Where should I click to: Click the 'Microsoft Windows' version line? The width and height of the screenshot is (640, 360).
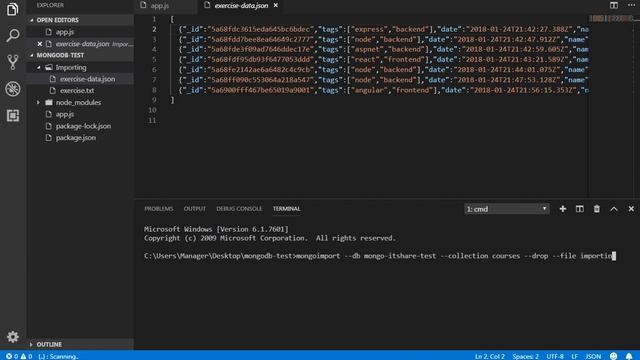pyautogui.click(x=216, y=229)
